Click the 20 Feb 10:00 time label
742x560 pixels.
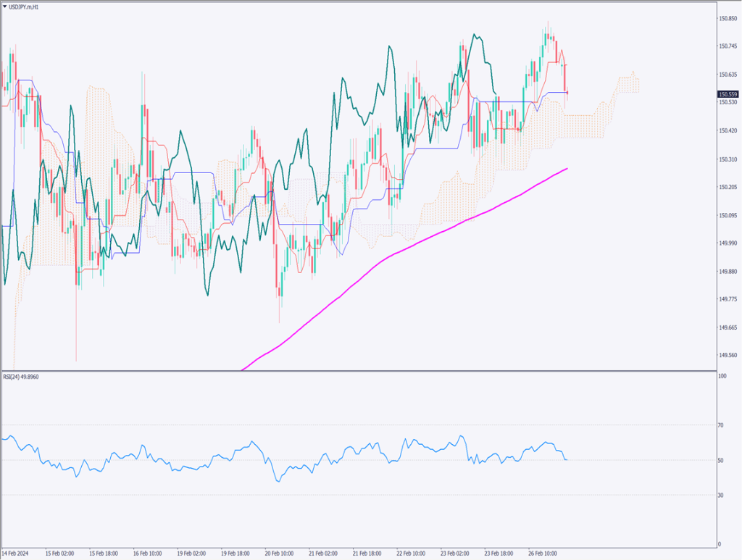click(280, 551)
